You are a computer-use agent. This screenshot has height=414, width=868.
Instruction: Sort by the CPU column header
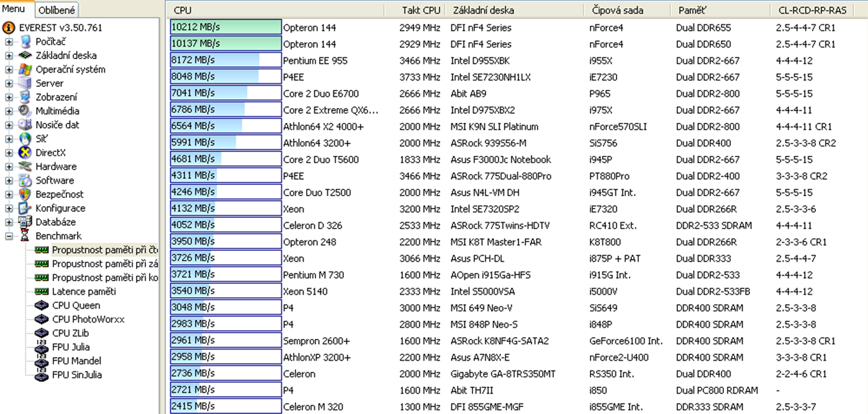coord(275,10)
